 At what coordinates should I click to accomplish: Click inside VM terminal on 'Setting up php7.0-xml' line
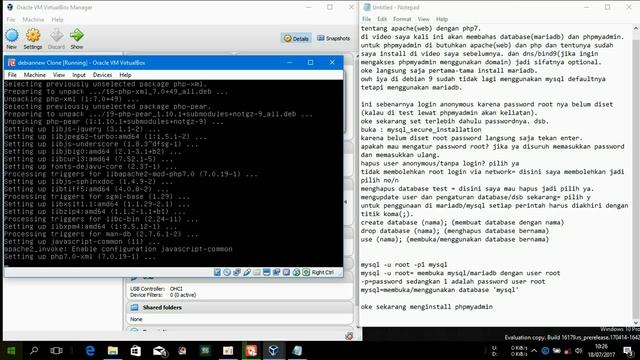click(x=80, y=257)
